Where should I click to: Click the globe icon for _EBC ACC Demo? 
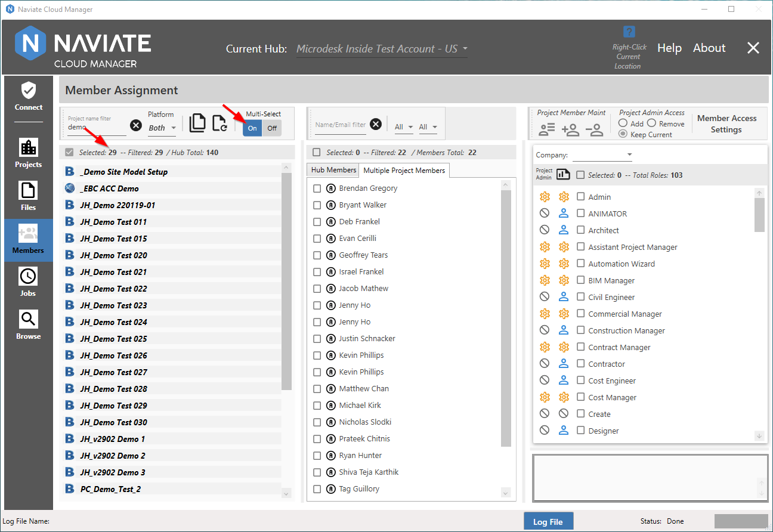pyautogui.click(x=70, y=188)
